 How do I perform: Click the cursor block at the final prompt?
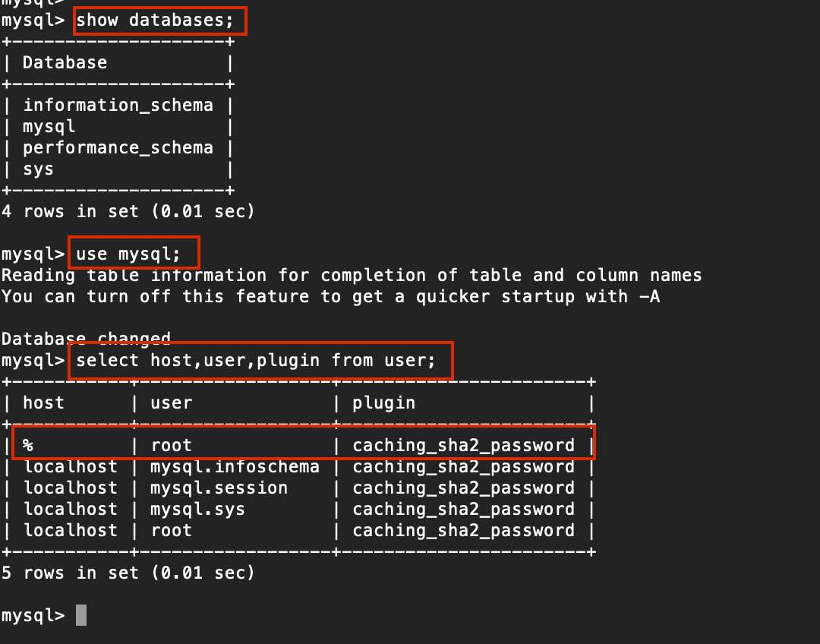click(81, 615)
